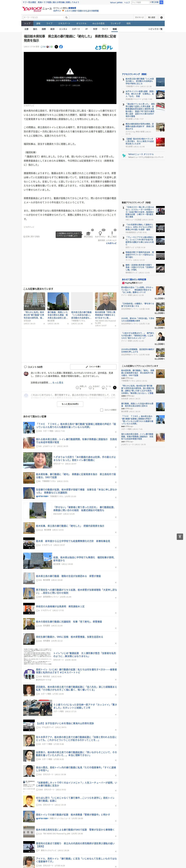
Task: Click the search magnifier button beside keyword field
Action: pos(66,18)
